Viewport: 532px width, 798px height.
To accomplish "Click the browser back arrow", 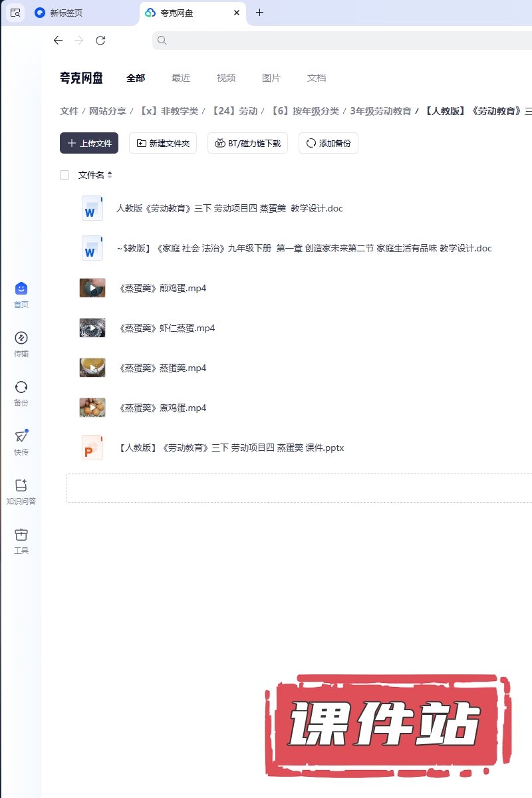I will click(x=58, y=41).
